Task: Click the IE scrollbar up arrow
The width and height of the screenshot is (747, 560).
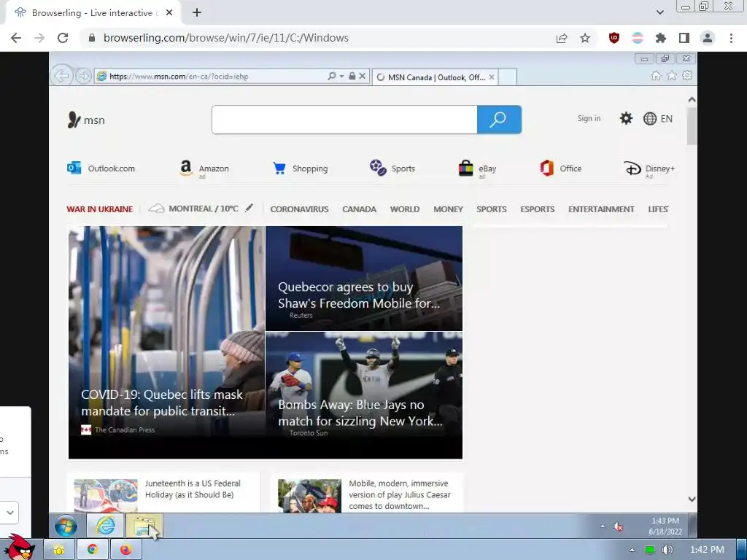Action: (692, 100)
